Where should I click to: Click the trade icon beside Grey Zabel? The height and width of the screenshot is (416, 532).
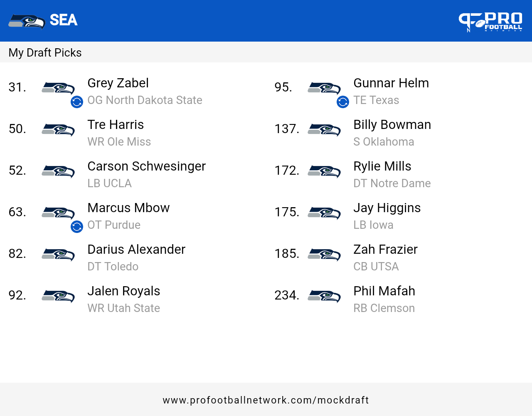[77, 102]
